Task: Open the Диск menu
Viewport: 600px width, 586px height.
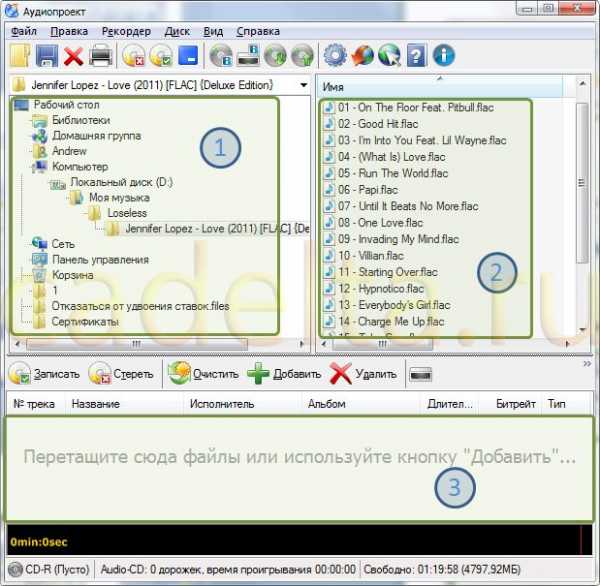Action: pyautogui.click(x=177, y=31)
